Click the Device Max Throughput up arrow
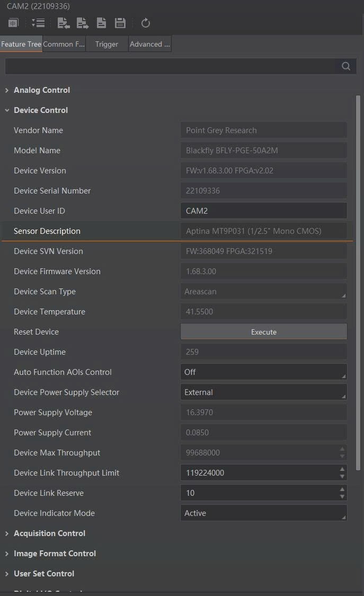Viewport: 364px width, 596px height. point(342,449)
